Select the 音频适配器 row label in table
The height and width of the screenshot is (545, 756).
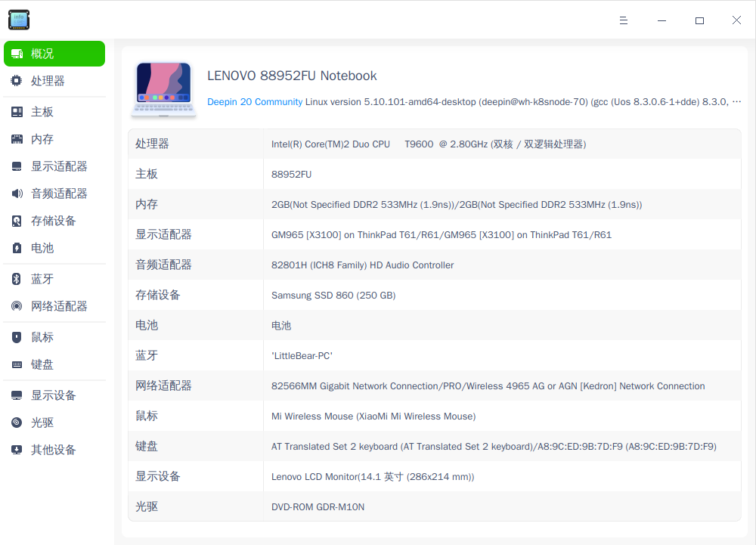pos(163,265)
